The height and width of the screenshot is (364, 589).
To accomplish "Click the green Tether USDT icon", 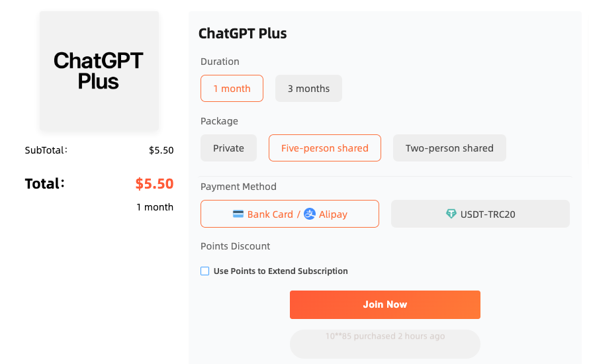I will [x=451, y=214].
